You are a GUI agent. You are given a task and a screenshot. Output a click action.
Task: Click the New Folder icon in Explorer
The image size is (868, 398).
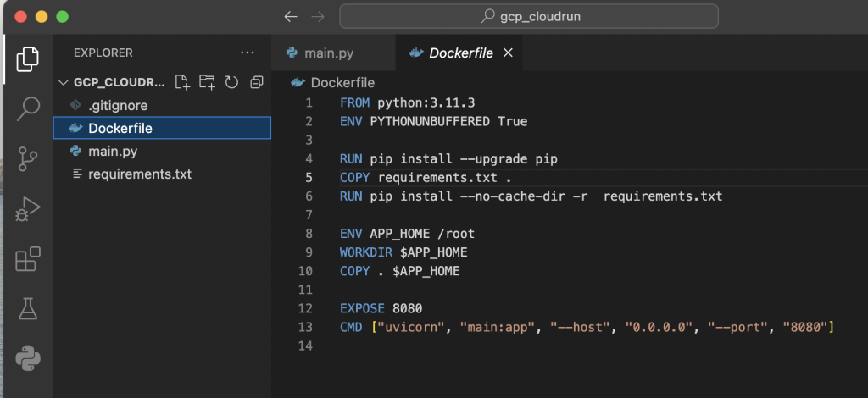point(207,82)
